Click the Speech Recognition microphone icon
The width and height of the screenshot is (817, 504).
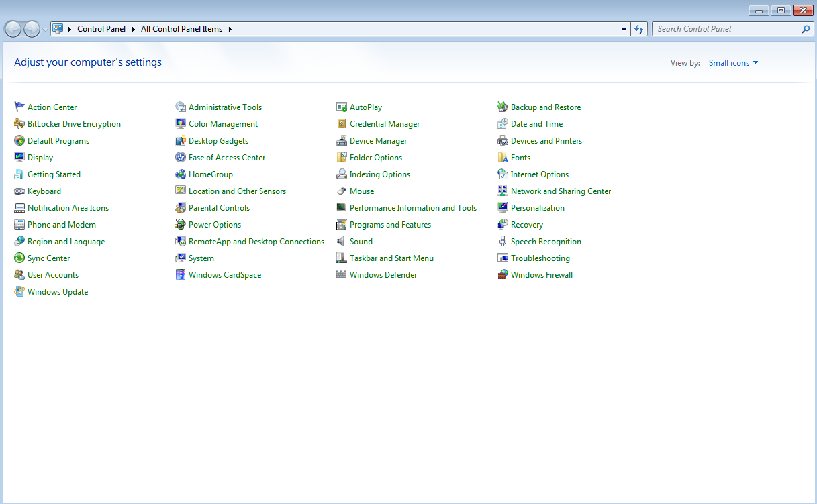tap(503, 241)
